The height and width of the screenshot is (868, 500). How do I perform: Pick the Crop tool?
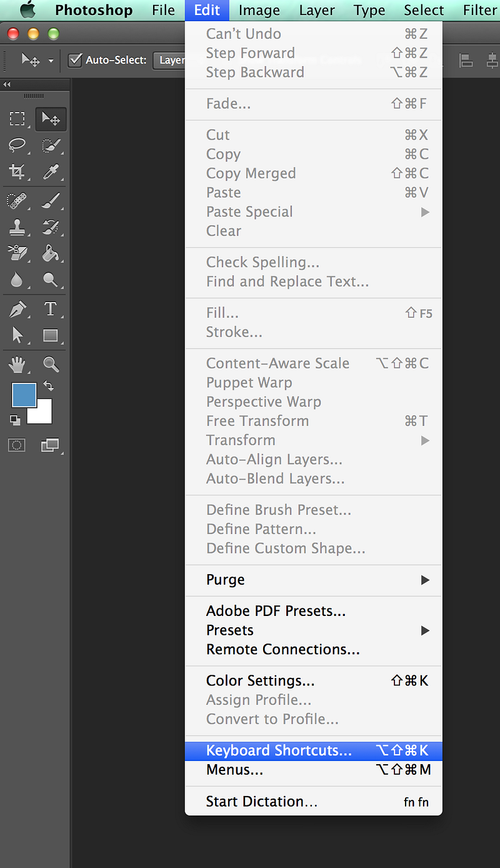point(17,171)
